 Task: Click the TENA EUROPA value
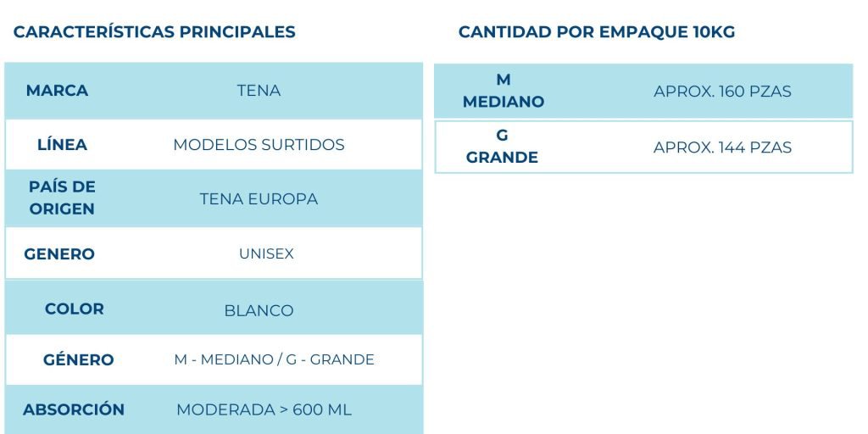coord(259,199)
